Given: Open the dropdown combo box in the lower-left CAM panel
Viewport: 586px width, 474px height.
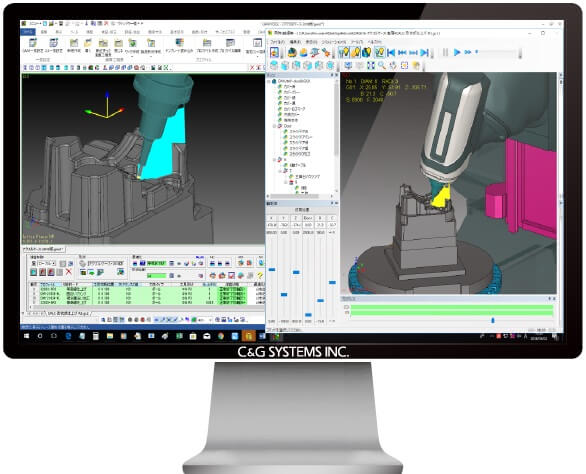Looking at the screenshot, I should click(x=46, y=263).
